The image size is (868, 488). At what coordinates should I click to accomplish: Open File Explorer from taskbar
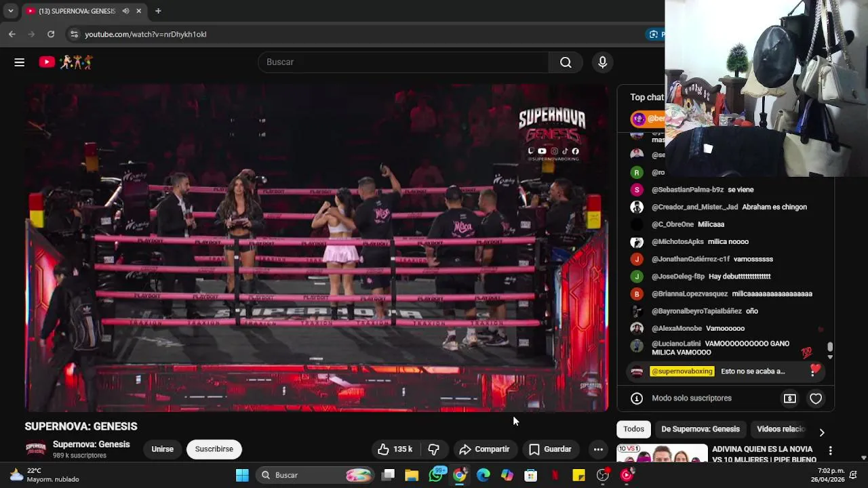[x=412, y=475]
